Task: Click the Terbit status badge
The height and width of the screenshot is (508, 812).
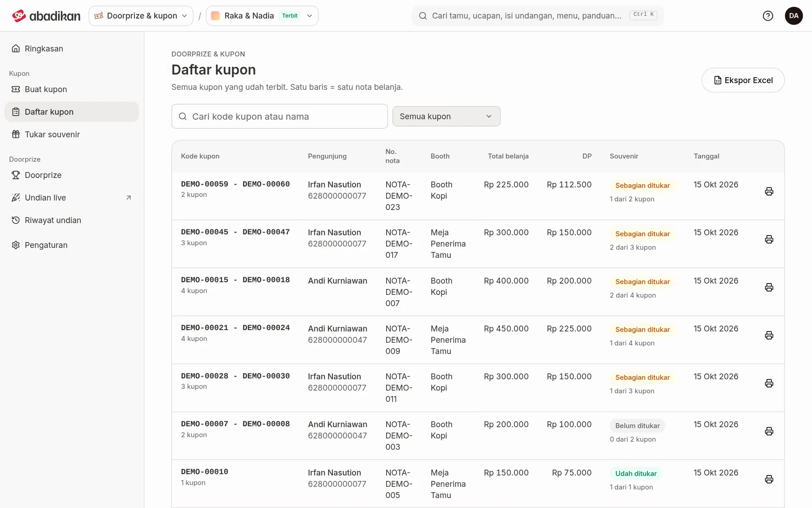Action: pyautogui.click(x=290, y=16)
